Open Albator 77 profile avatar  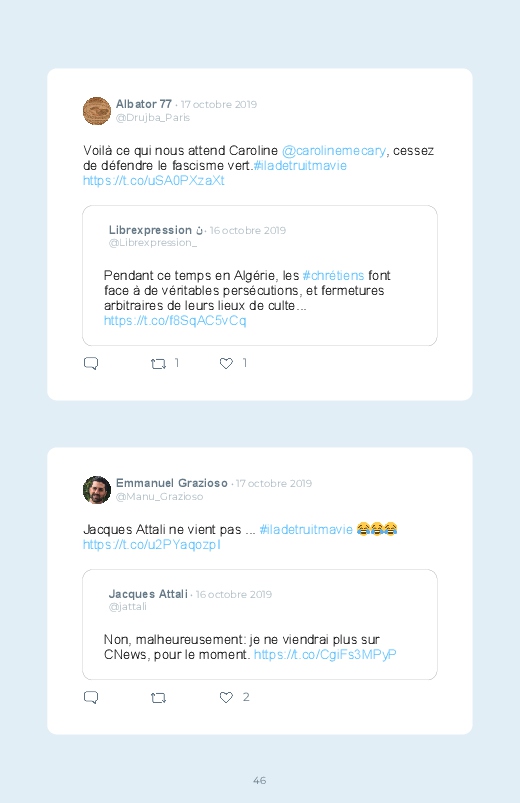[97, 111]
